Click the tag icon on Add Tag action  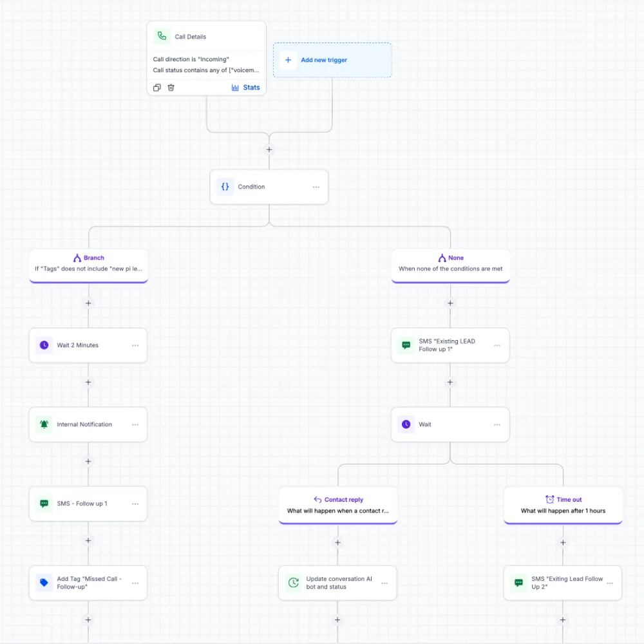coord(44,582)
